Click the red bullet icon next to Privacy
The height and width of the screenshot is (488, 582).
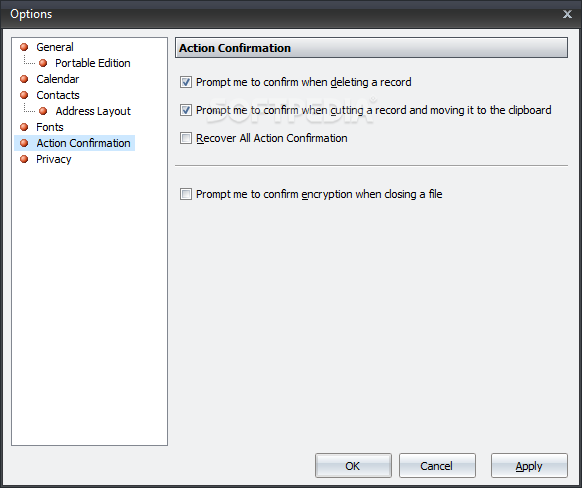click(24, 159)
